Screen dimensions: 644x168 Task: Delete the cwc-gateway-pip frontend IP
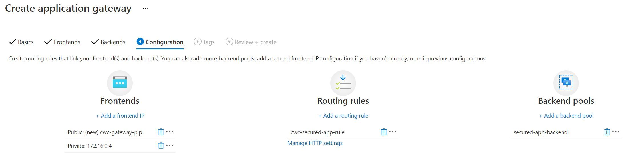point(161,132)
